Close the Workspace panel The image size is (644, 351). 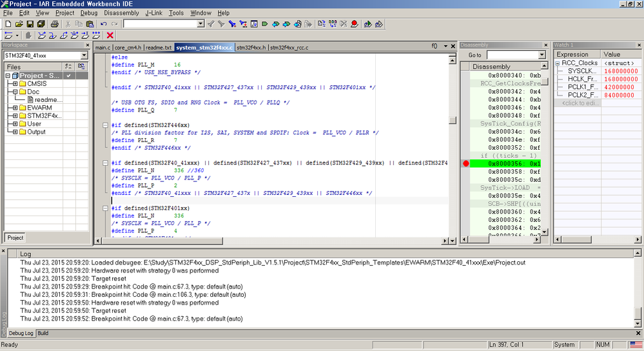(88, 45)
